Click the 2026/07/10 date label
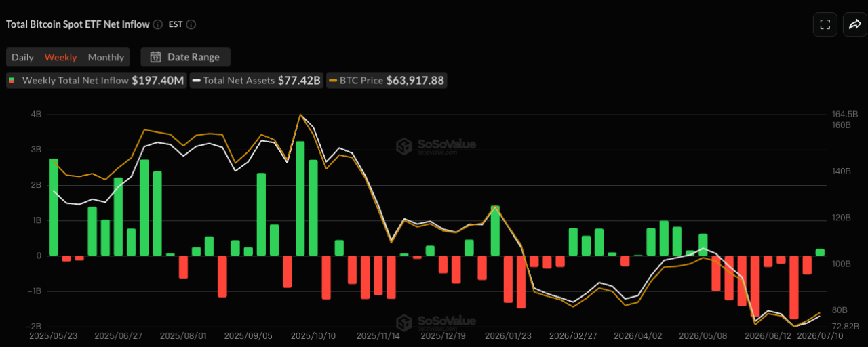This screenshot has width=868, height=347. 821,335
